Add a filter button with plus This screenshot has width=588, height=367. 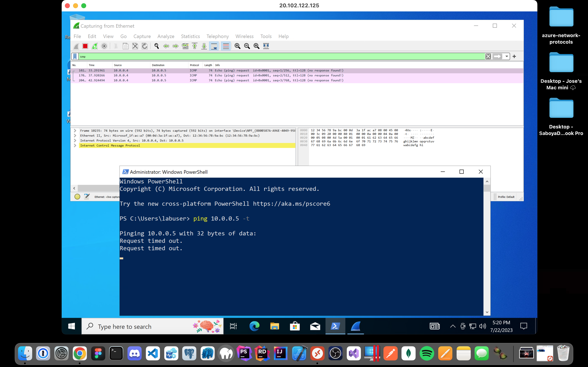tap(514, 56)
